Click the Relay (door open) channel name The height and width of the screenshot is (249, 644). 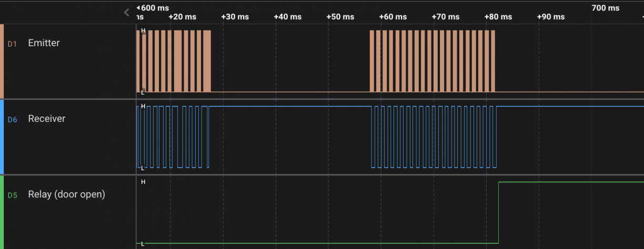pos(66,194)
